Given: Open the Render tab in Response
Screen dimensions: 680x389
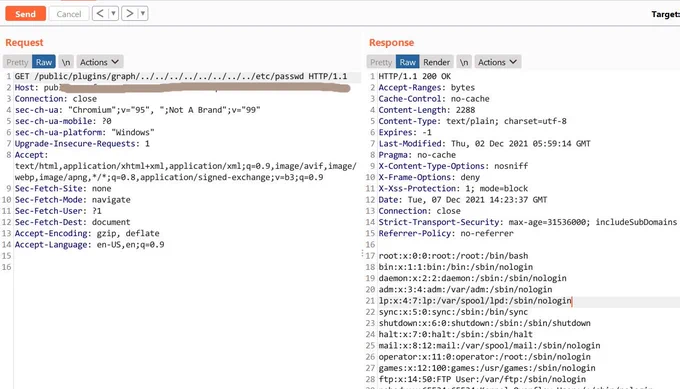Looking at the screenshot, I should pos(437,62).
